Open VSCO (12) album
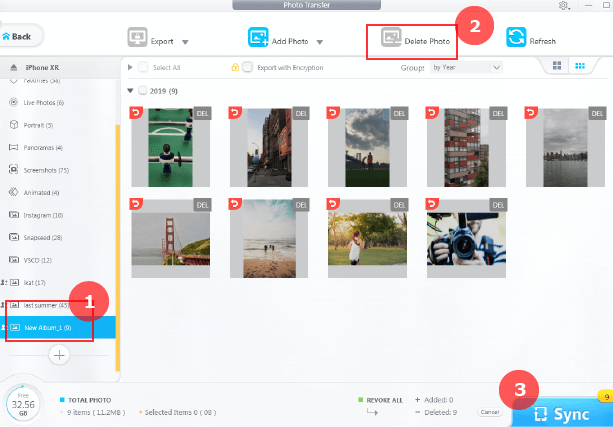Image resolution: width=613 pixels, height=427 pixels. (31, 260)
